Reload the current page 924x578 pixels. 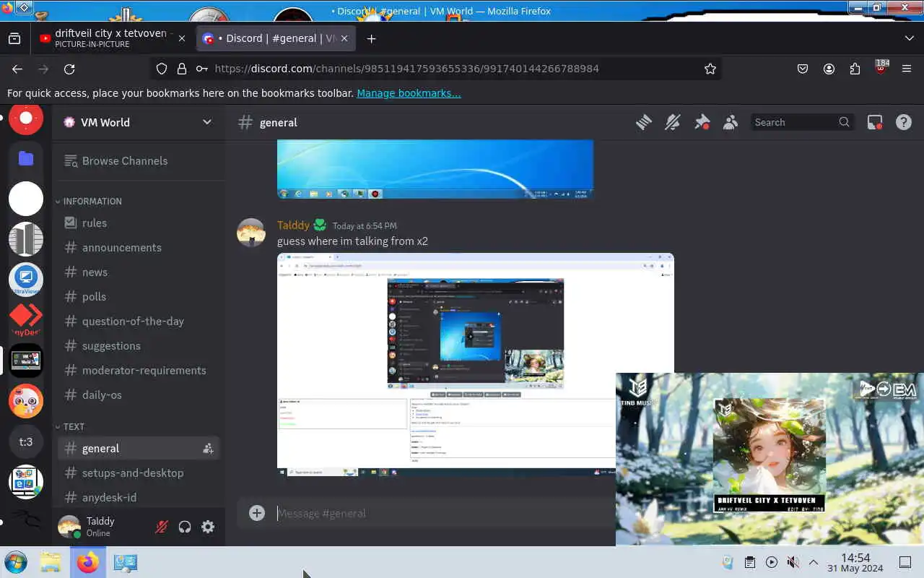[x=69, y=69]
